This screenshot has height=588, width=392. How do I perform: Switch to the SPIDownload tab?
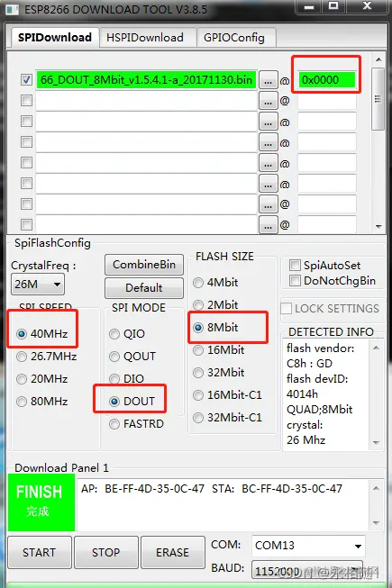pyautogui.click(x=55, y=38)
